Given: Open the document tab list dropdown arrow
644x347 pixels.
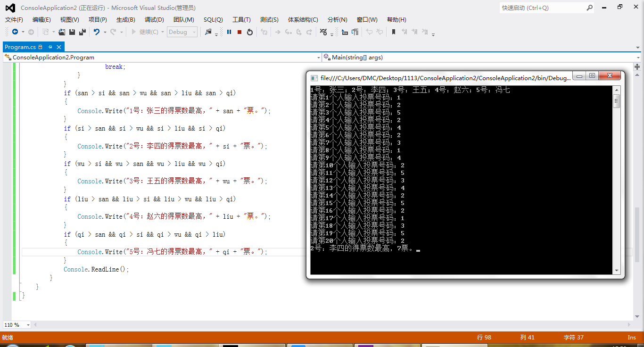Looking at the screenshot, I should point(637,47).
